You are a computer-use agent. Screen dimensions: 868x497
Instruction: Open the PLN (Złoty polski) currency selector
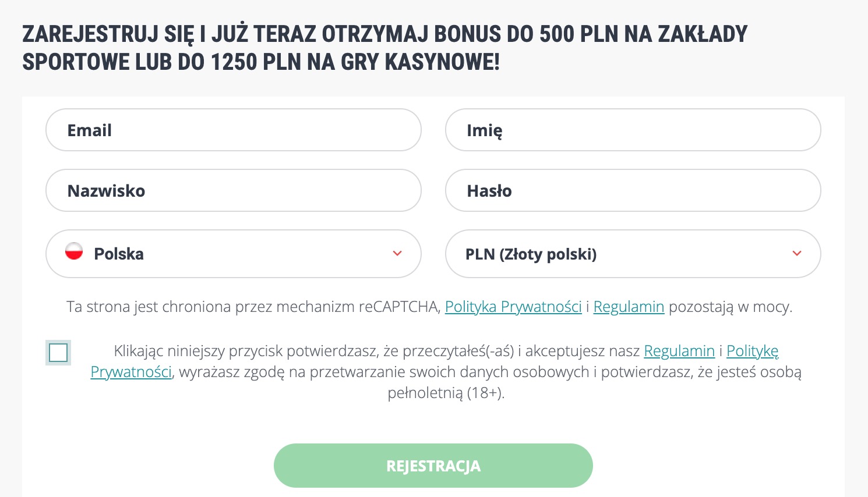(x=633, y=254)
